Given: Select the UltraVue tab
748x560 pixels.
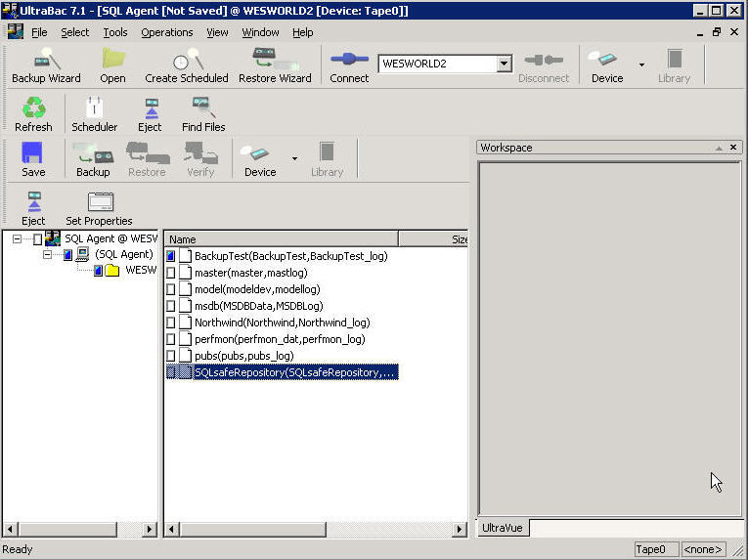Looking at the screenshot, I should click(502, 528).
